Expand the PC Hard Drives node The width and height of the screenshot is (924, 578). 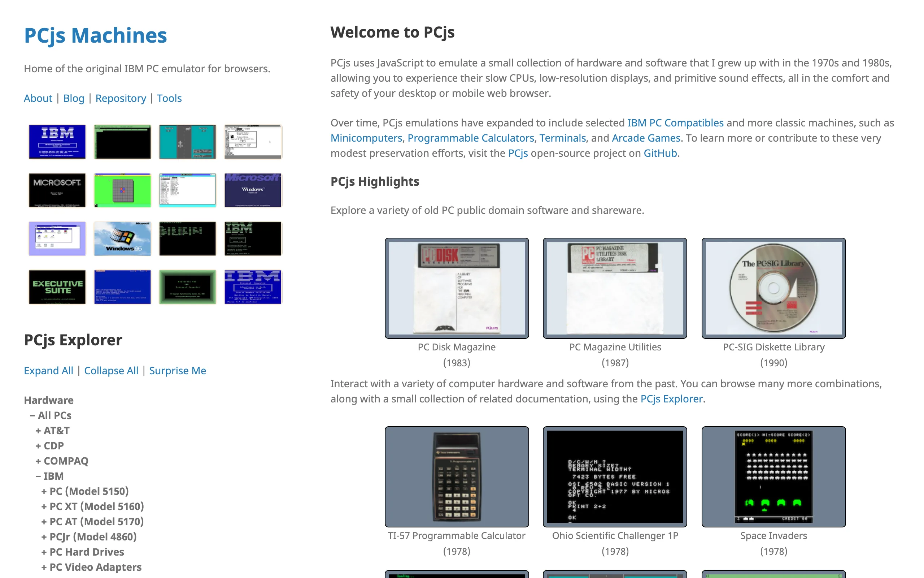tap(82, 552)
